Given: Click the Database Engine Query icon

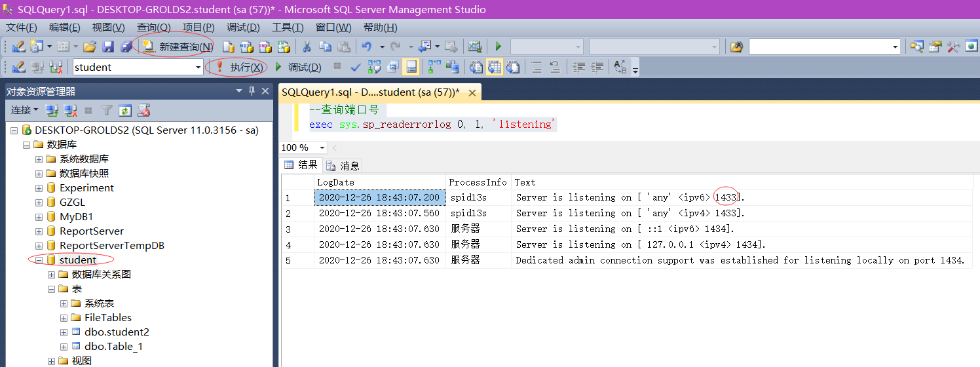Looking at the screenshot, I should coord(229,47).
